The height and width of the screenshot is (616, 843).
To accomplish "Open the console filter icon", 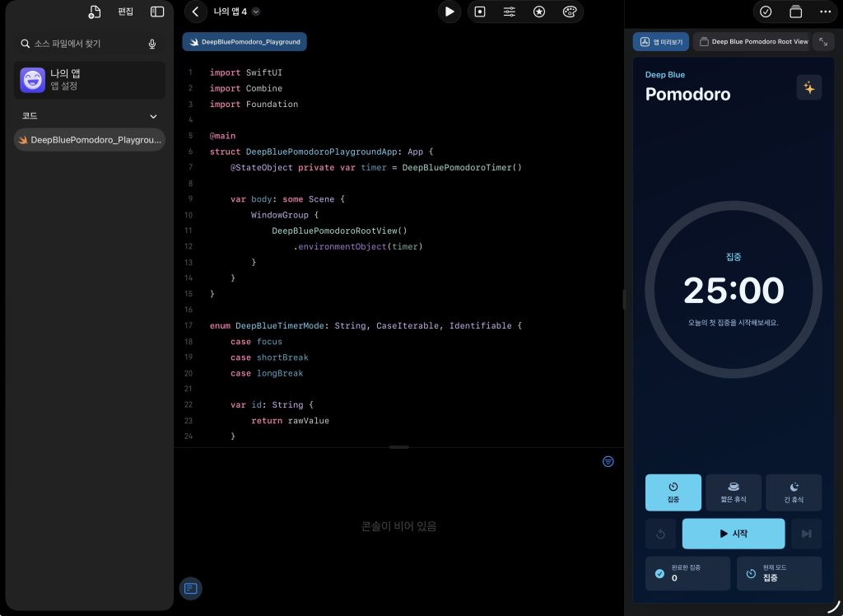I will click(x=608, y=462).
